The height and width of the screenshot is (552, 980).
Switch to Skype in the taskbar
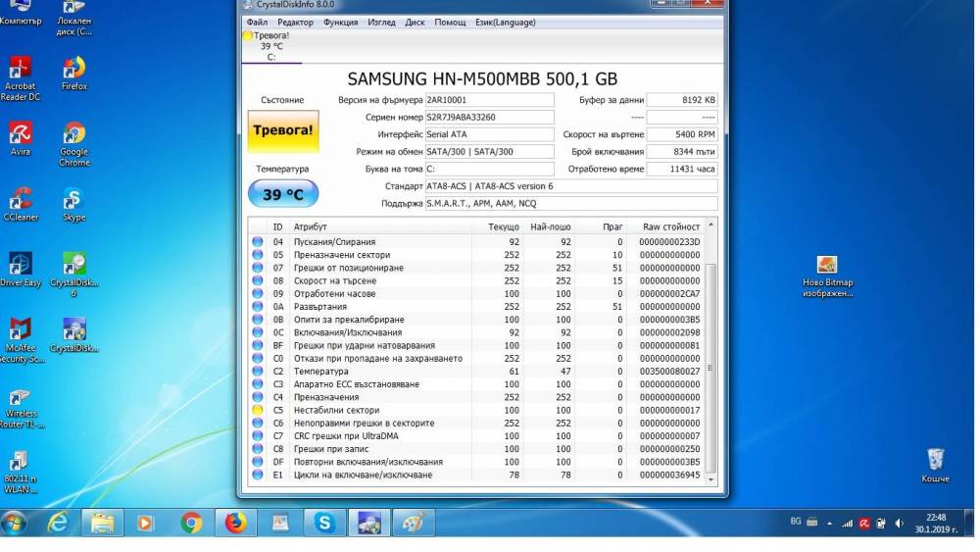click(324, 523)
